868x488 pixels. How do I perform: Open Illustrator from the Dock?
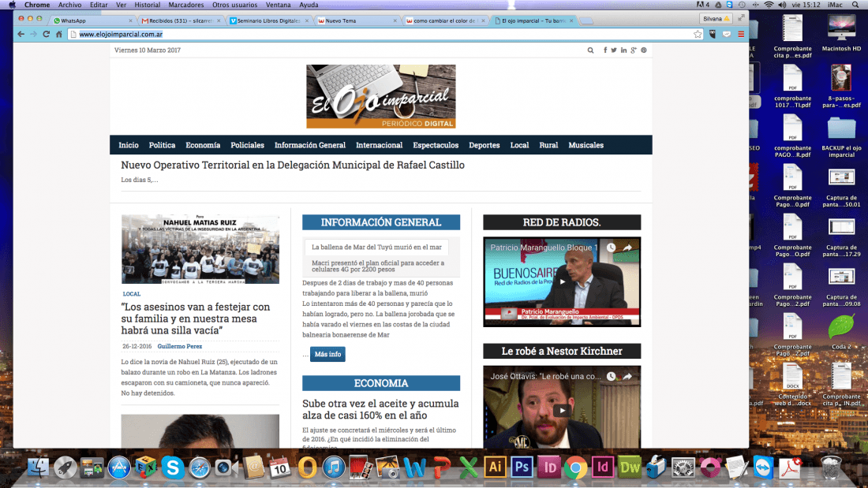[495, 468]
